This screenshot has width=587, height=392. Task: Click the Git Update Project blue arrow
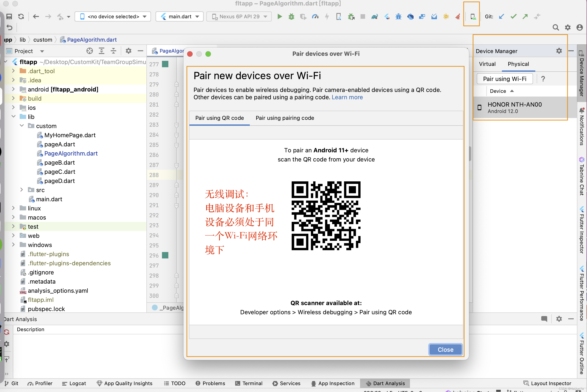501,16
